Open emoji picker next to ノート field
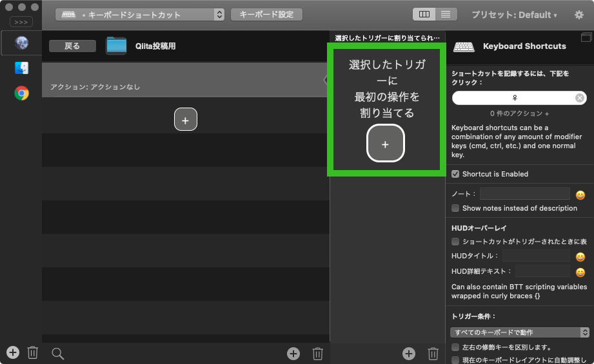This screenshot has height=364, width=594. (x=580, y=195)
